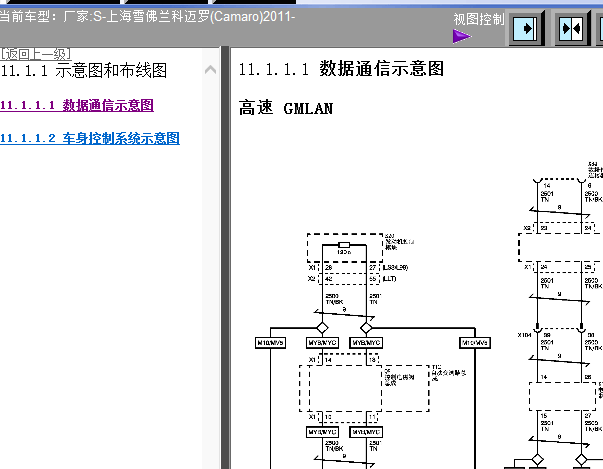Open link 11.1.1.2 车身控制系统示意图
Screen dimensions: 603x469
[x=90, y=138]
